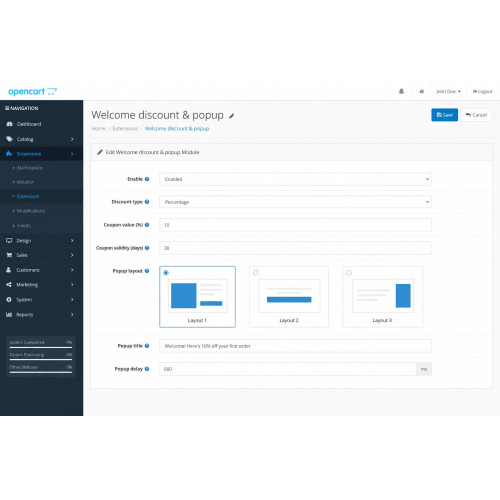Click the blue Save button

coord(445,115)
